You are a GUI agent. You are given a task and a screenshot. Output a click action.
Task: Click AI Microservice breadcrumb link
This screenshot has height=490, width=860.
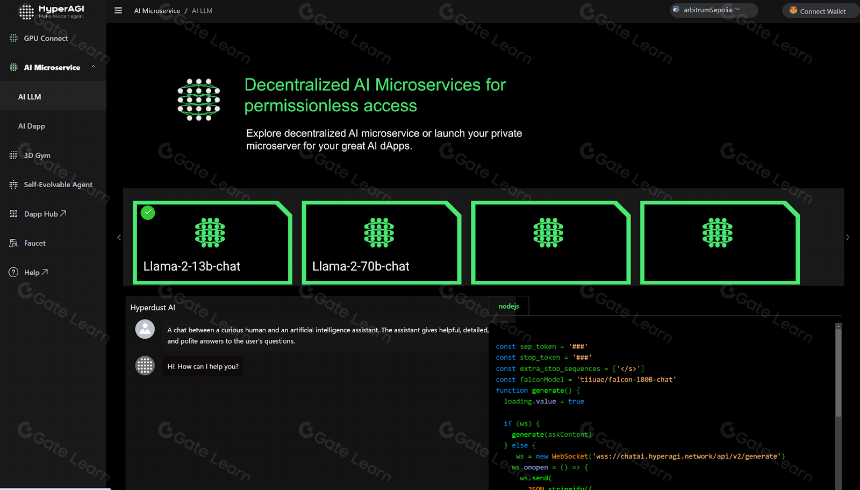(157, 10)
